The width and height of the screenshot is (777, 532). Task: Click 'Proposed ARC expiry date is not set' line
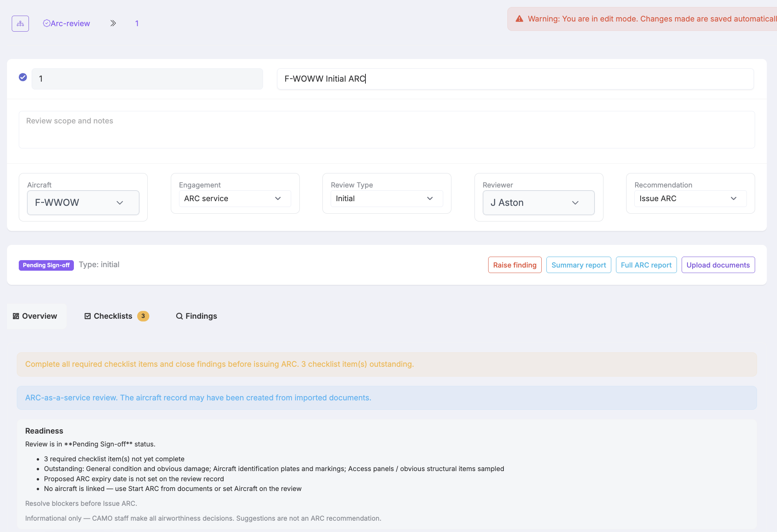tap(134, 479)
